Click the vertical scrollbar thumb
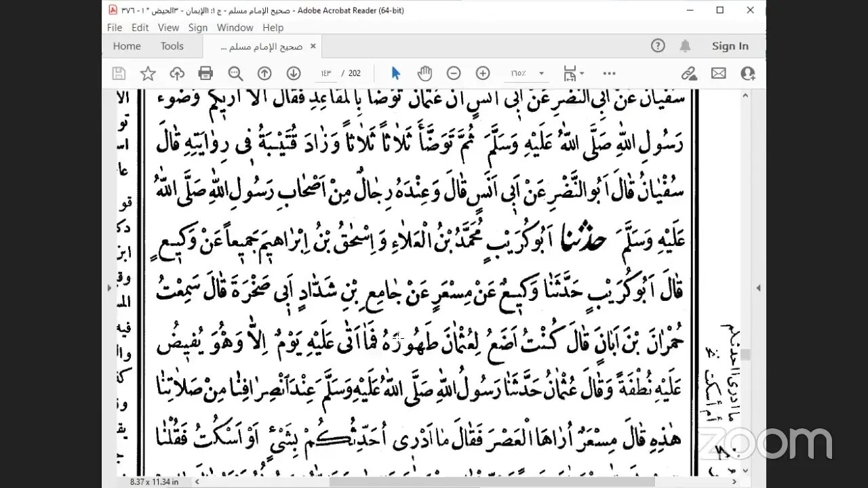Viewport: 868px width, 488px height. 747,354
